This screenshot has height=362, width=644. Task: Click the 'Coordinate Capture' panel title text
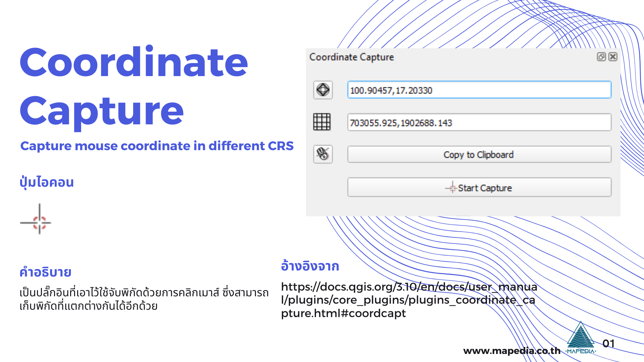(x=352, y=57)
